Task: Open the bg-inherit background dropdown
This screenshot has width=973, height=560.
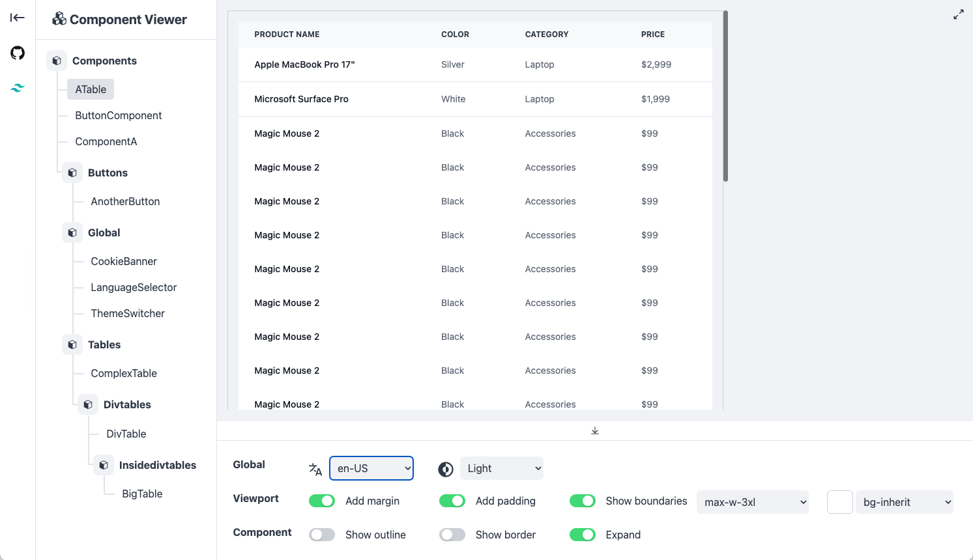Action: click(x=905, y=502)
